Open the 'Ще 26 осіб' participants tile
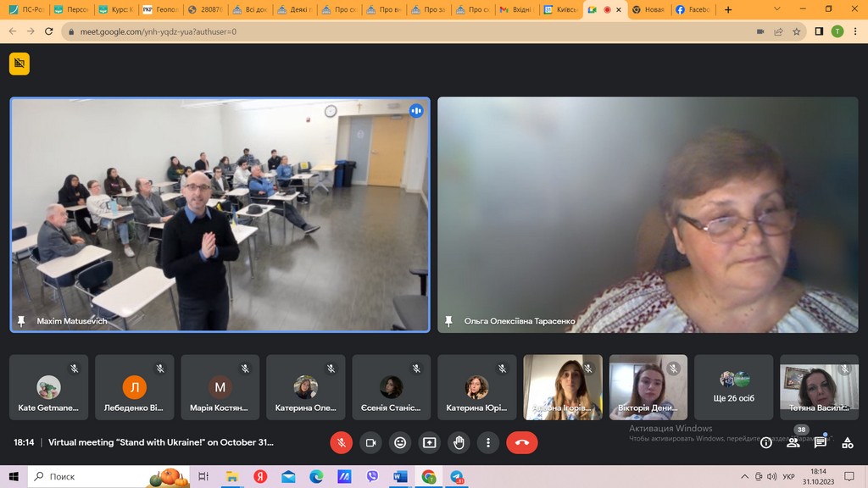 (734, 387)
